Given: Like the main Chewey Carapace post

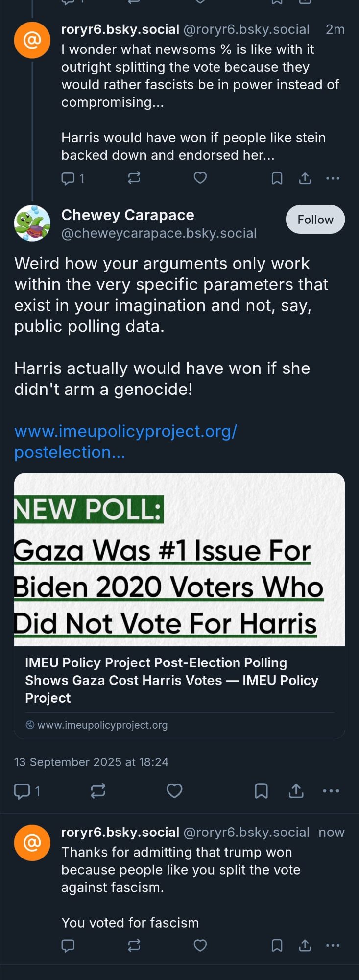Looking at the screenshot, I should point(174,791).
